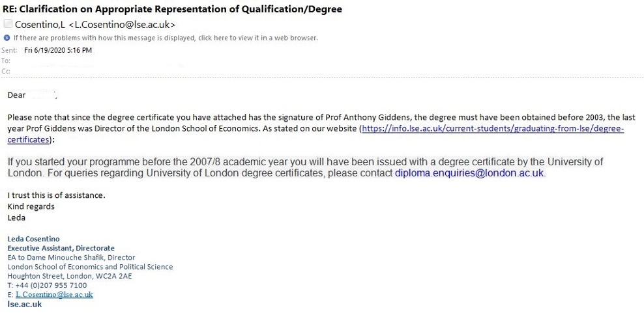The image size is (644, 315).
Task: Click the diploma.enquiries@london.ac.uk email address
Action: pyautogui.click(x=469, y=173)
